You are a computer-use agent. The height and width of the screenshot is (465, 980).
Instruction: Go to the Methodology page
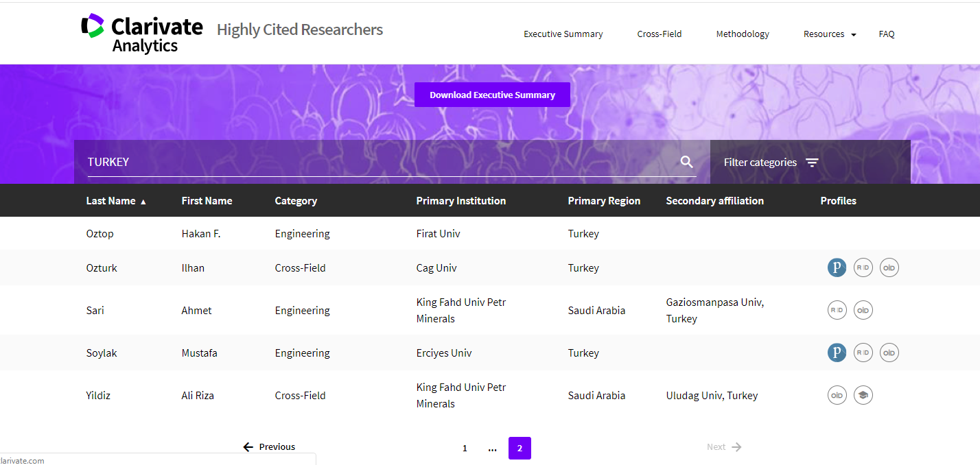pos(742,34)
